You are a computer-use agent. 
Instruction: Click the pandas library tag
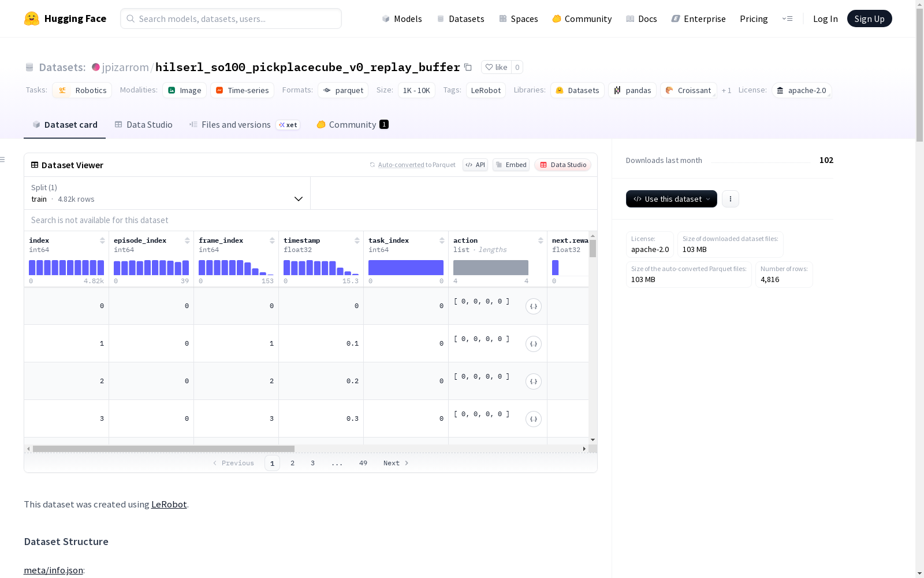click(x=632, y=90)
